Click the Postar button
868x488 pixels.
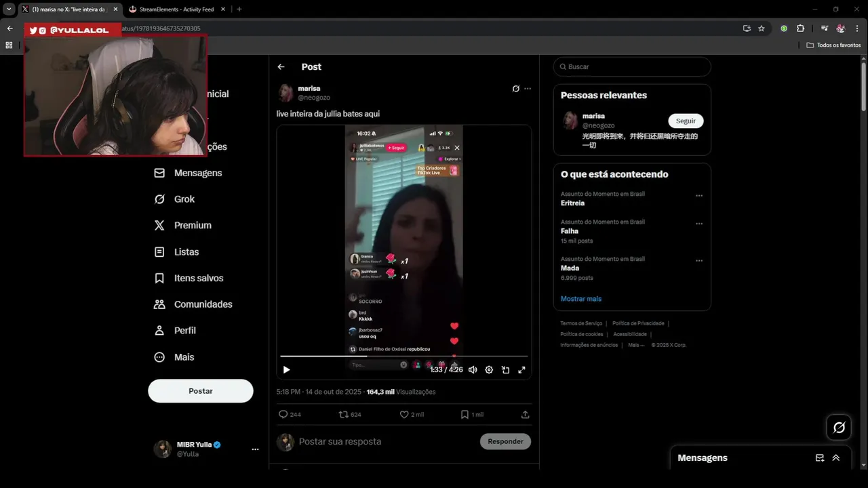click(x=201, y=391)
